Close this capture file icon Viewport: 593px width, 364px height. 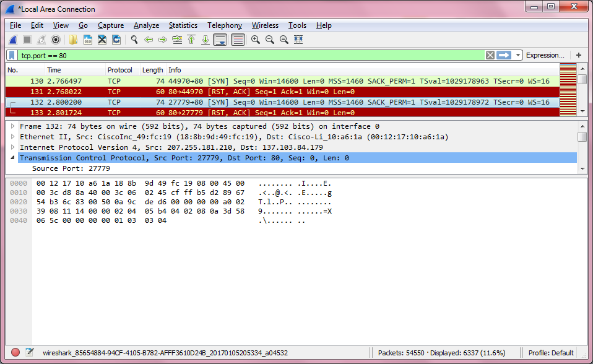click(x=102, y=40)
